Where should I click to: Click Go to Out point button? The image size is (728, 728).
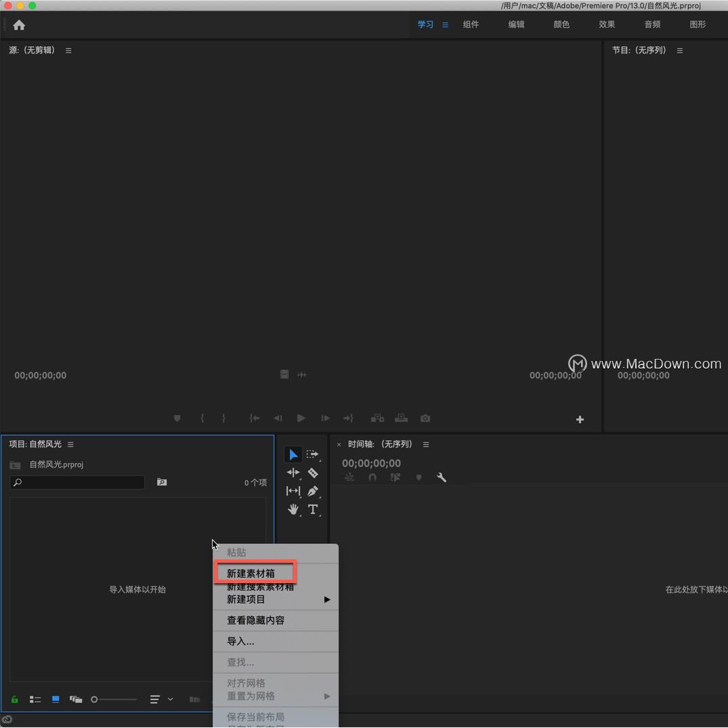coord(348,419)
